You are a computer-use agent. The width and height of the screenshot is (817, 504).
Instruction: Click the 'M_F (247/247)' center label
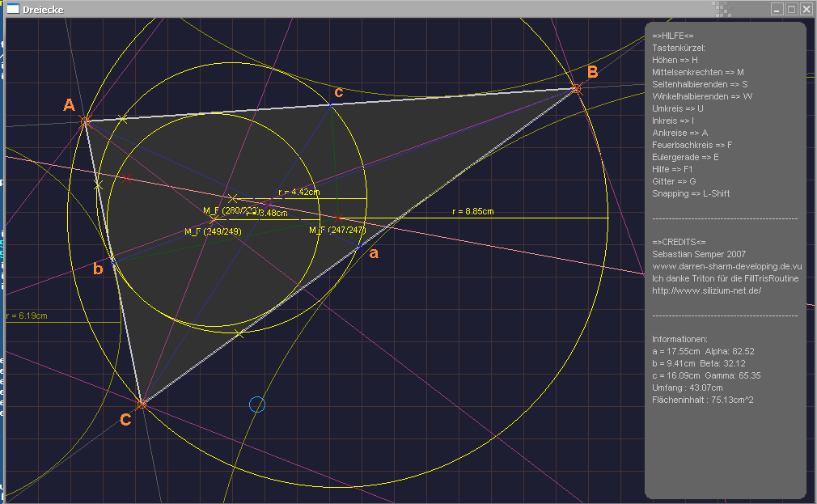(337, 230)
